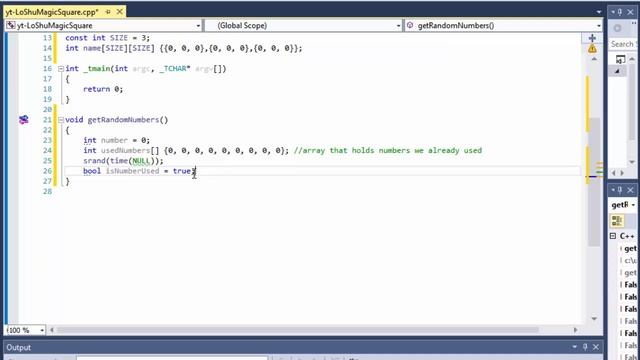The width and height of the screenshot is (640, 360).
Task: Close the Properties panel
Action: pyautogui.click(x=630, y=190)
